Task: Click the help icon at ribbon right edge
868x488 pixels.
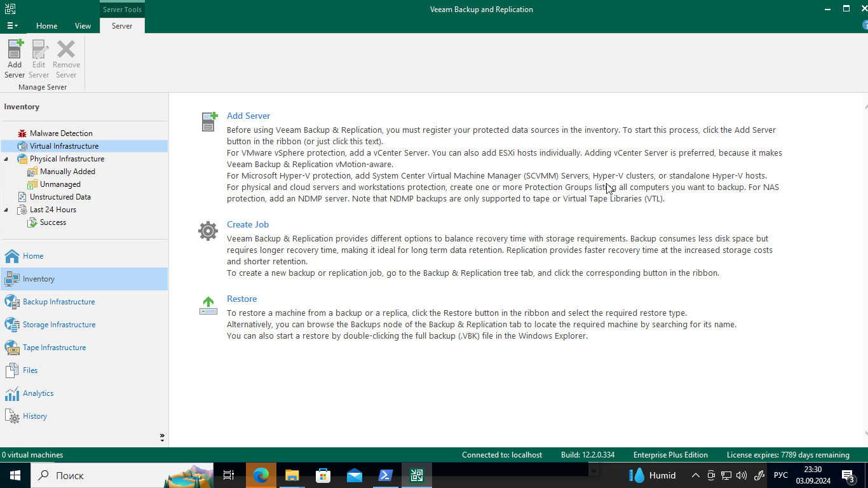Action: 865,25
